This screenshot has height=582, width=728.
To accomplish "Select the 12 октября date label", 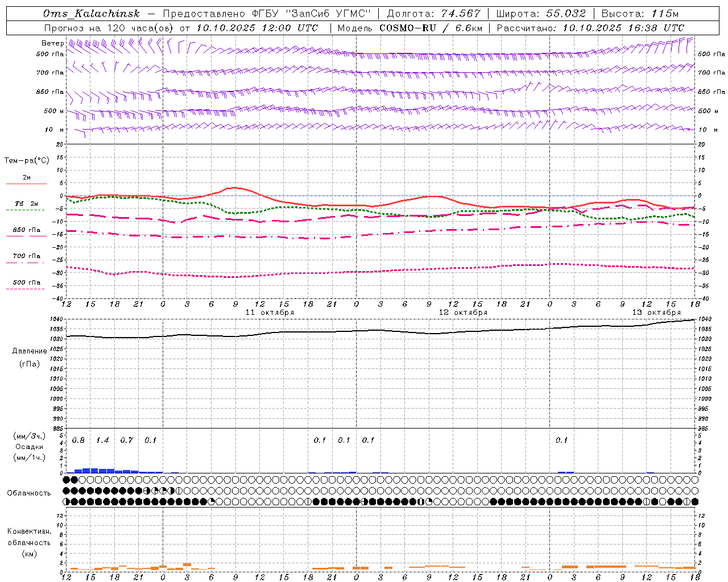I will coord(463,313).
